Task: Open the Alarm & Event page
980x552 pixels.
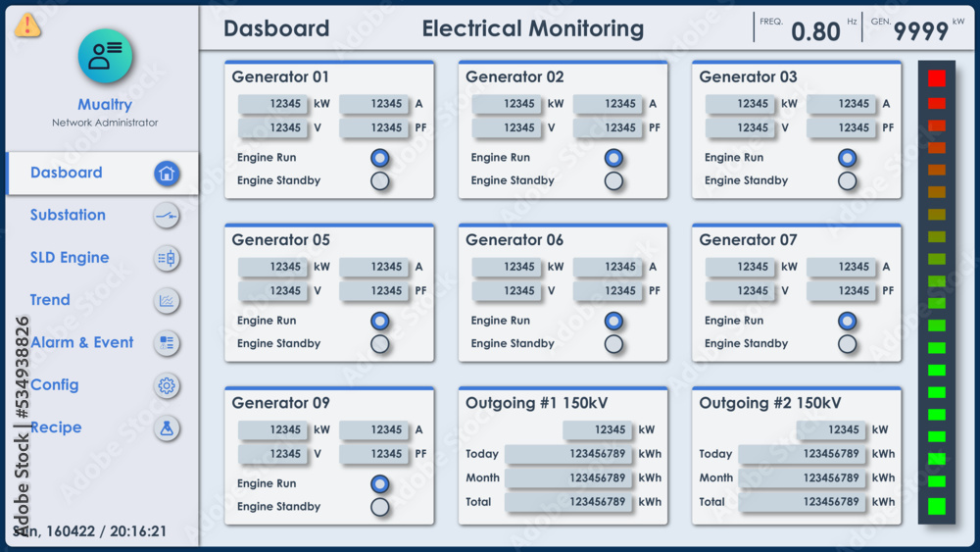Action: [x=82, y=342]
